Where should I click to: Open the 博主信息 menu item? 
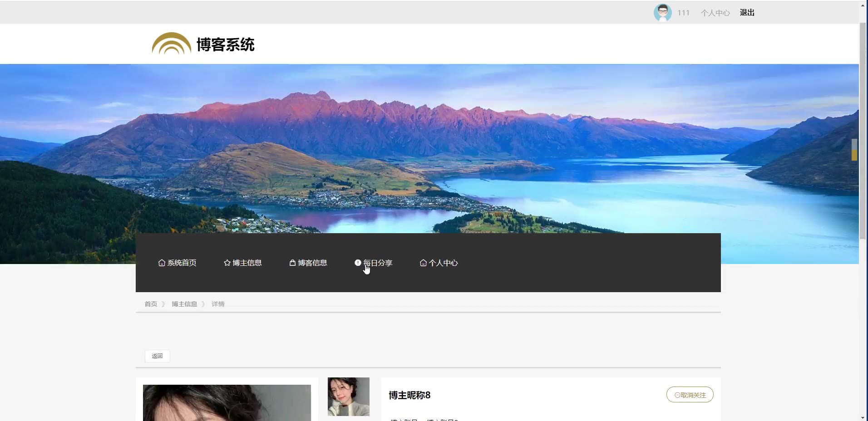(242, 263)
